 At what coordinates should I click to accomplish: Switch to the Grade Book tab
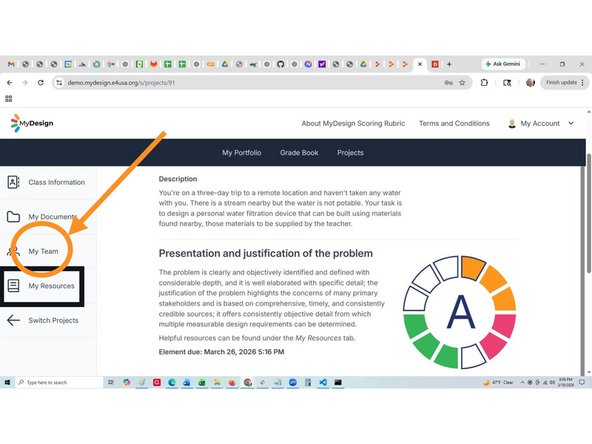click(x=299, y=153)
